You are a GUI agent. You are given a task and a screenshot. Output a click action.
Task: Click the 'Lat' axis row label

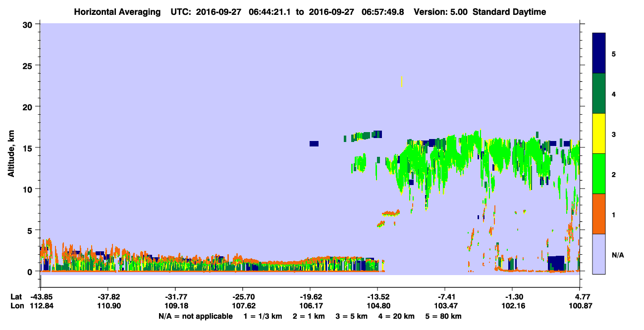click(16, 297)
